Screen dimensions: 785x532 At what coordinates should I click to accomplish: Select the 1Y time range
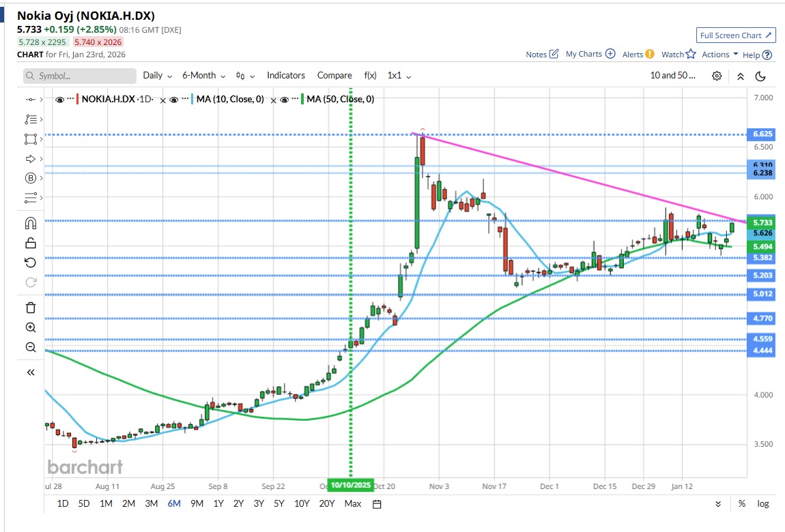tap(218, 504)
